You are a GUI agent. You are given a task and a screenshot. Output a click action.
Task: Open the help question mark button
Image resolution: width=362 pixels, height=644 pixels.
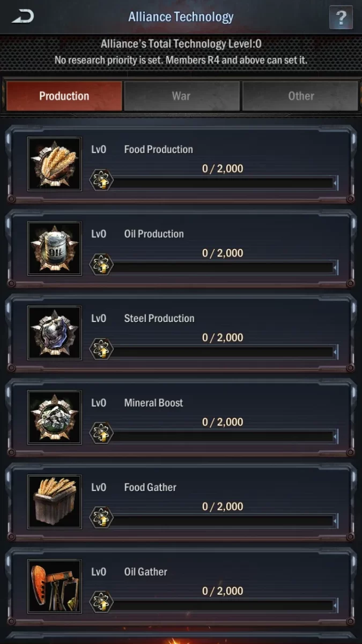pyautogui.click(x=341, y=17)
